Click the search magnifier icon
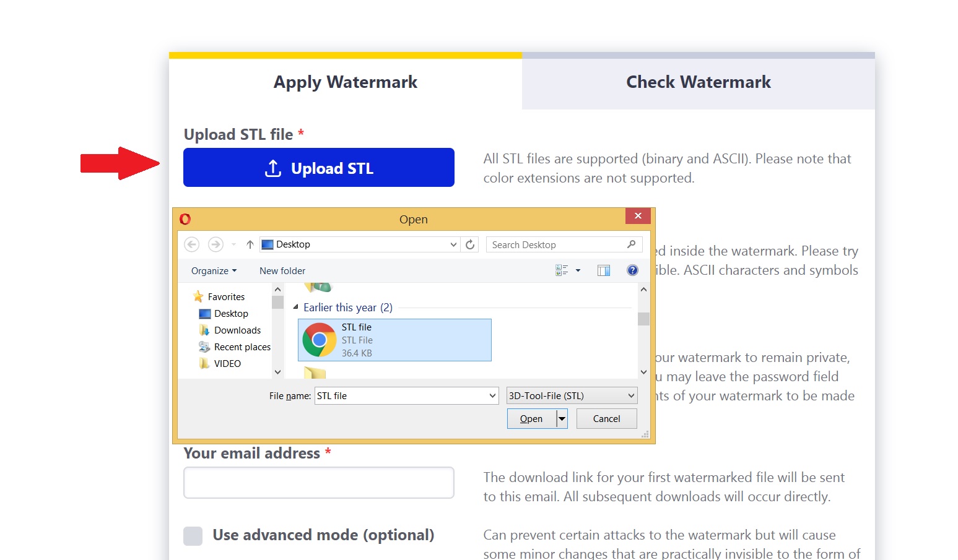Image resolution: width=958 pixels, height=560 pixels. click(631, 244)
